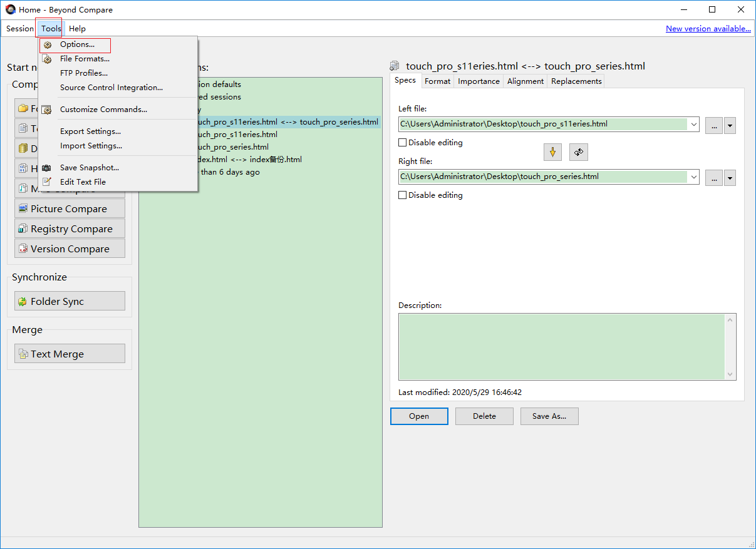Viewport: 756px width, 549px height.
Task: Open the Session menu
Action: [x=20, y=28]
